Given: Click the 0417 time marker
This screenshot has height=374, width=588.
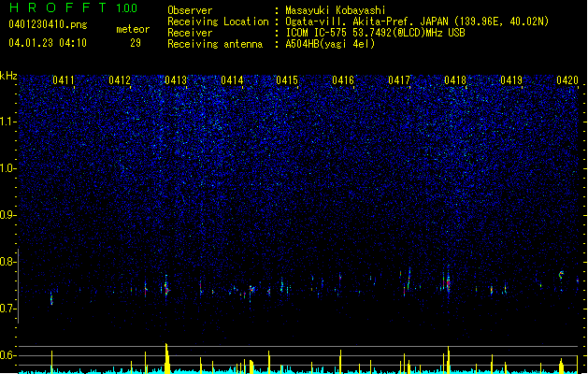Looking at the screenshot, I should pos(399,79).
